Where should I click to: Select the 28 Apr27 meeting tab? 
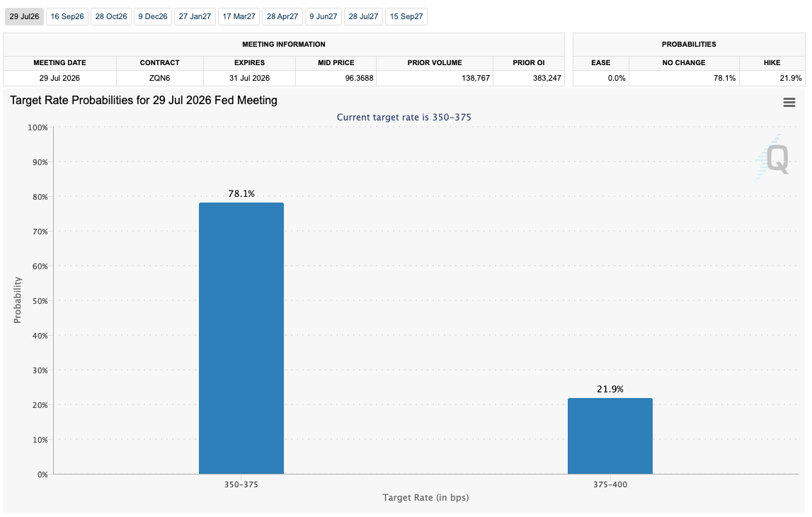coord(282,16)
